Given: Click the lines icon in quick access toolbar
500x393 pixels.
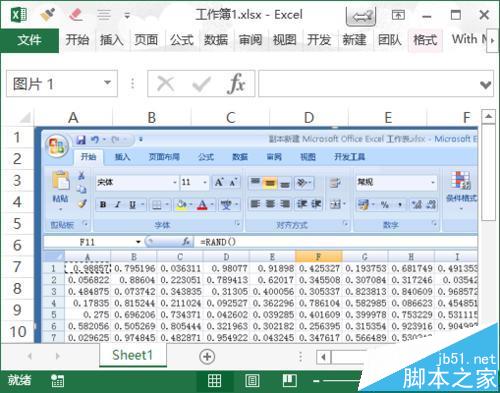Looking at the screenshot, I should pyautogui.click(x=104, y=15).
